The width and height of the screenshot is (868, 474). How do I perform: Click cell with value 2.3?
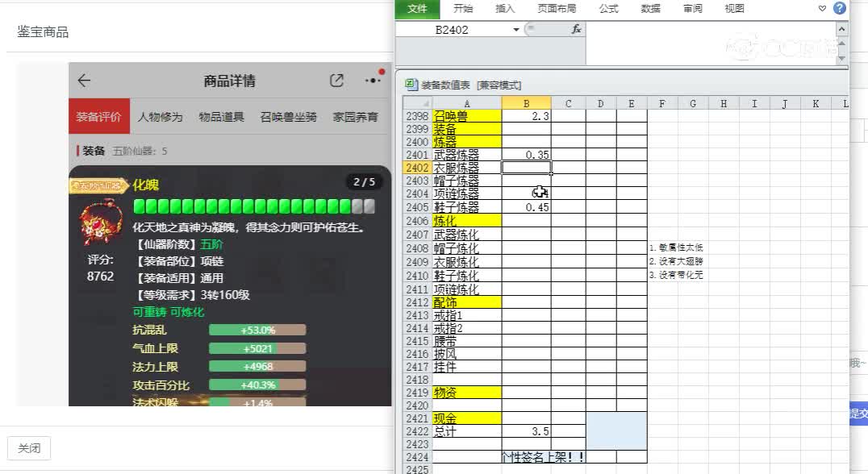(527, 116)
